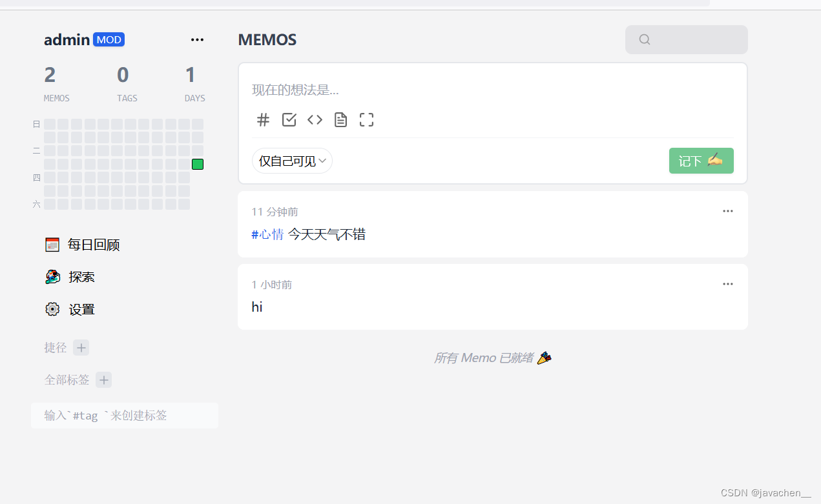The width and height of the screenshot is (821, 504).
Task: Open the 仅自己可见 visibility dropdown
Action: pyautogui.click(x=292, y=160)
